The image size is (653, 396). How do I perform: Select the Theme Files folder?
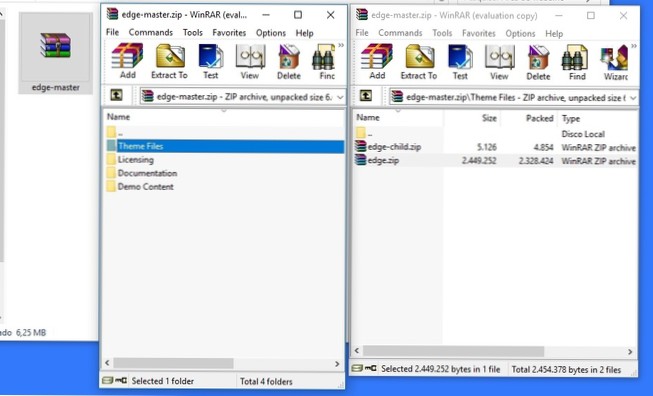(x=225, y=146)
